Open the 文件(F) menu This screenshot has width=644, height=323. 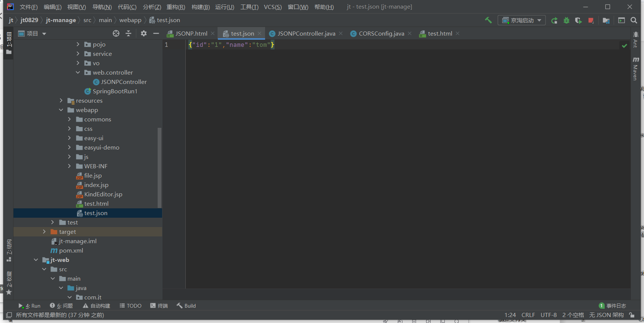coord(28,7)
